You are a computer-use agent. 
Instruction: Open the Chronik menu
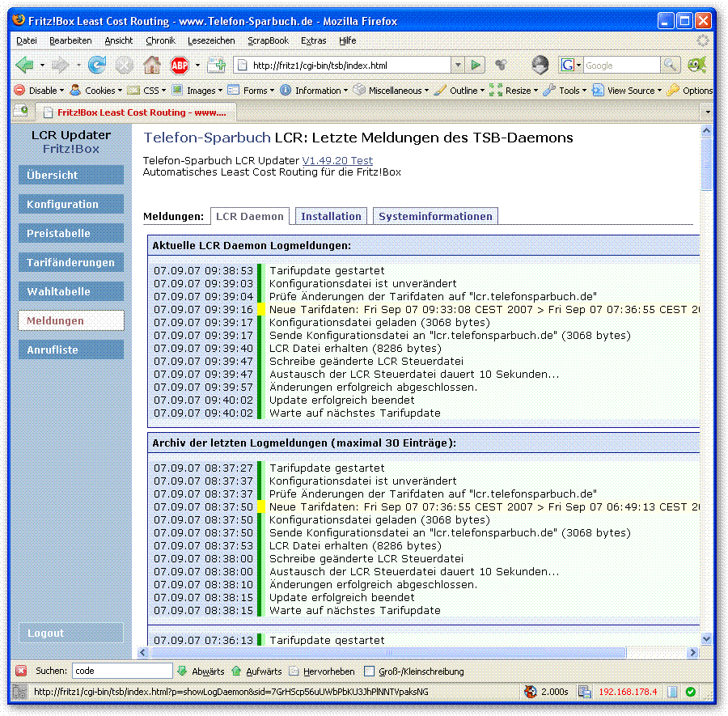161,41
